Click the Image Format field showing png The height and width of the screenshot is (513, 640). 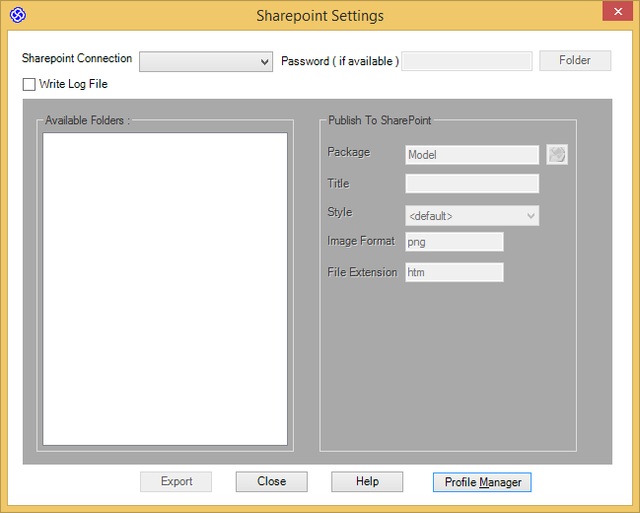[x=454, y=242]
